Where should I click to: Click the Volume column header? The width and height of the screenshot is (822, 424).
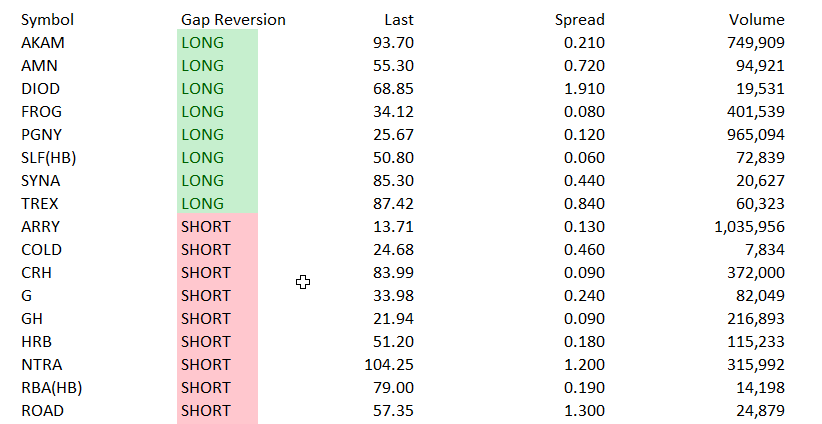click(757, 20)
